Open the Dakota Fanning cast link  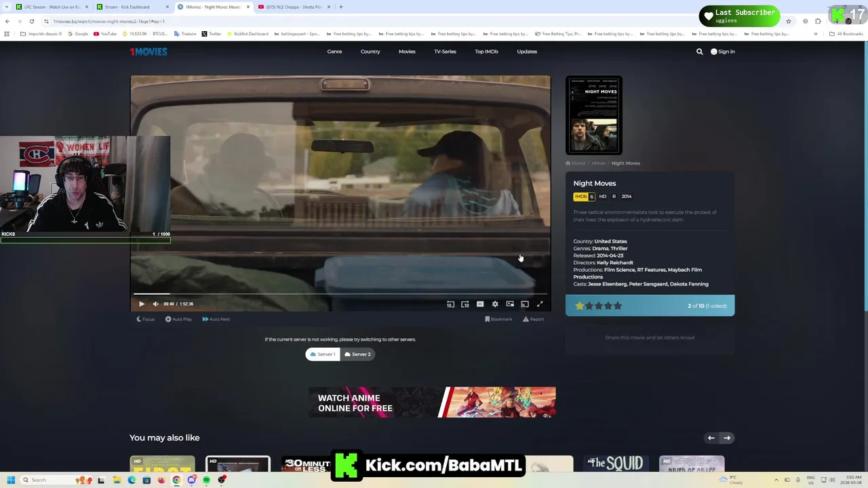[x=689, y=284]
